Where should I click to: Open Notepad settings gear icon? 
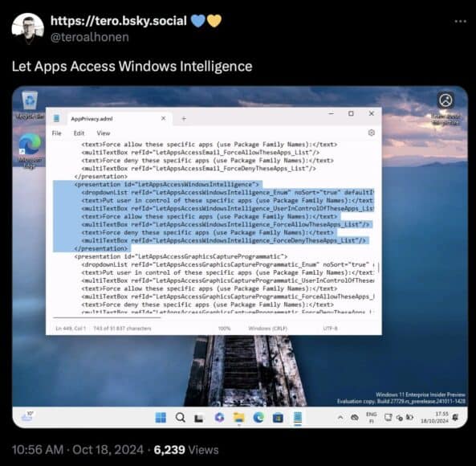click(372, 133)
